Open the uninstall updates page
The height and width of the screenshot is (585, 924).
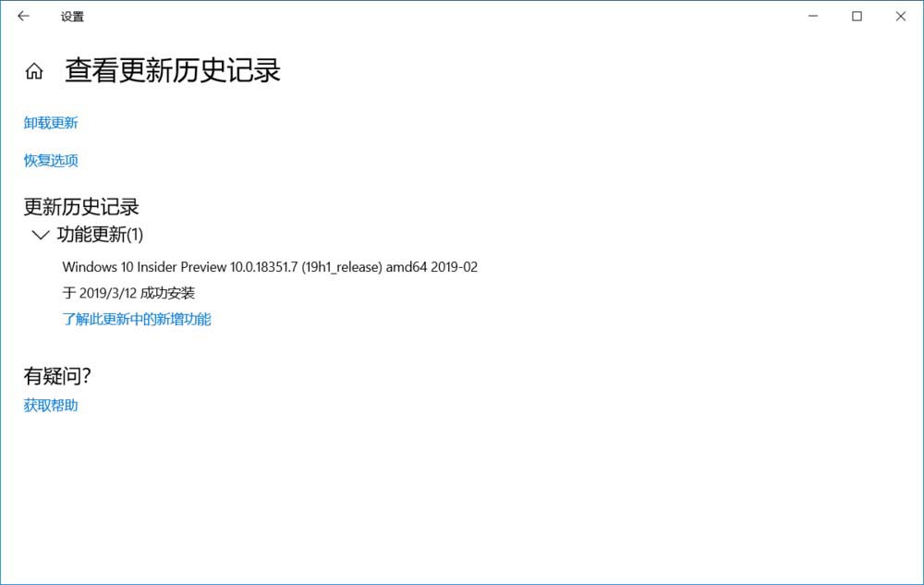pos(50,122)
